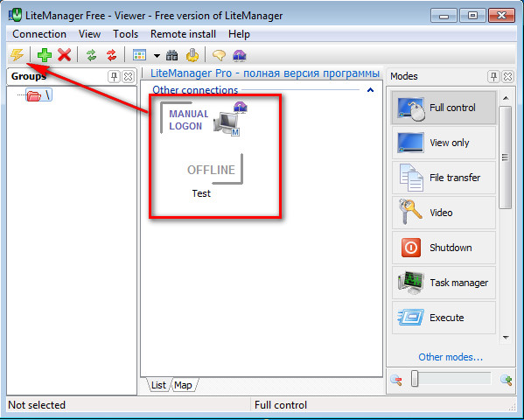
Task: Open the Remote install menu
Action: click(x=183, y=34)
